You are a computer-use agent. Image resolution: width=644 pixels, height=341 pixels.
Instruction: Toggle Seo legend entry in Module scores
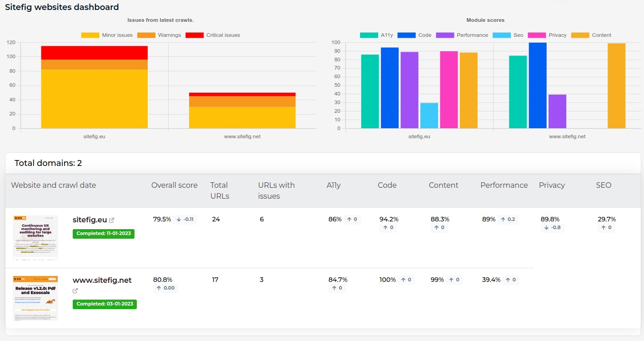(x=508, y=35)
